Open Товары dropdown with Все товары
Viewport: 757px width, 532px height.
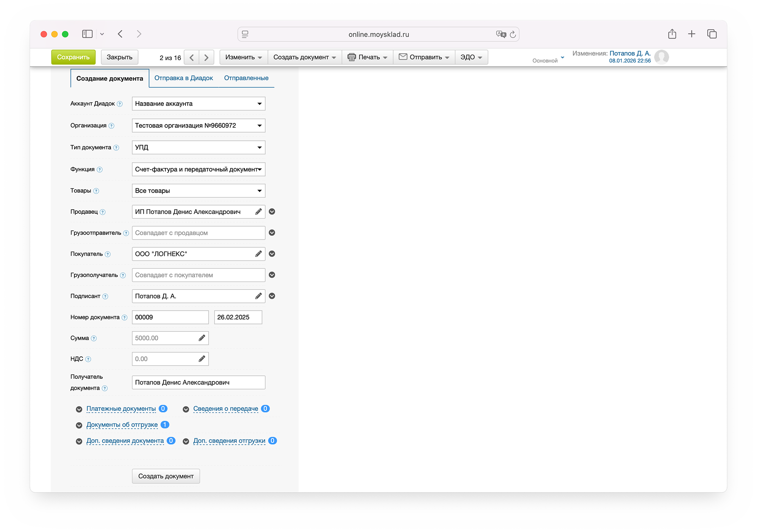pos(198,191)
